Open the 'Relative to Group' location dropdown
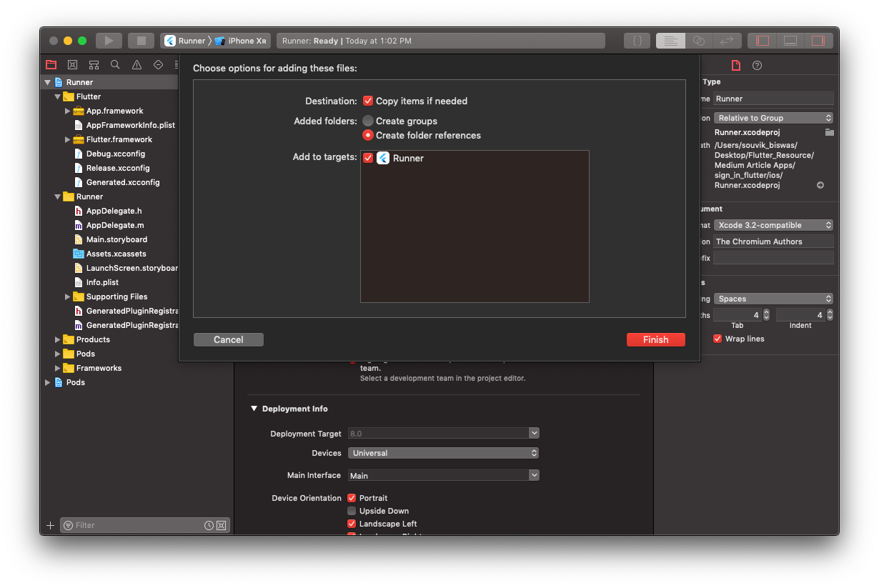 pyautogui.click(x=774, y=118)
